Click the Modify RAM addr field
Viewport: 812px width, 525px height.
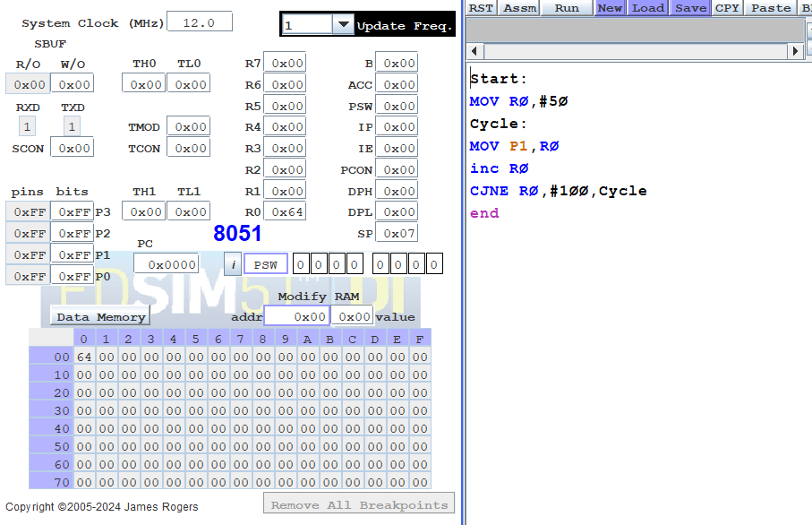pyautogui.click(x=296, y=316)
